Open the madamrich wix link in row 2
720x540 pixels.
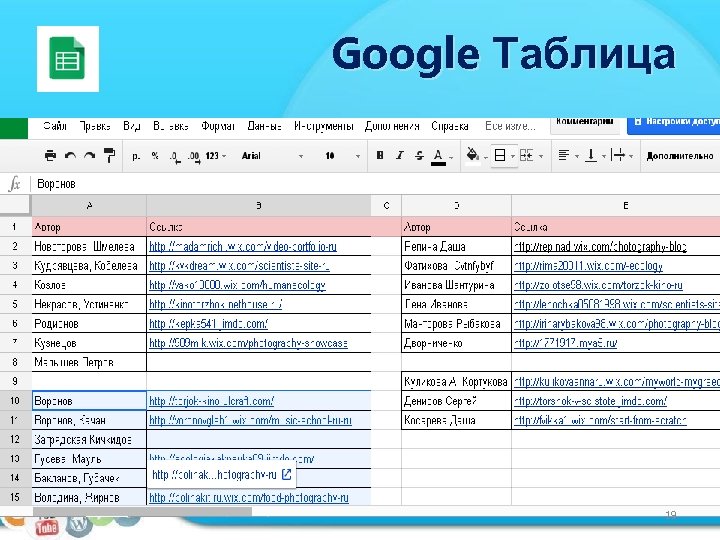pyautogui.click(x=243, y=247)
